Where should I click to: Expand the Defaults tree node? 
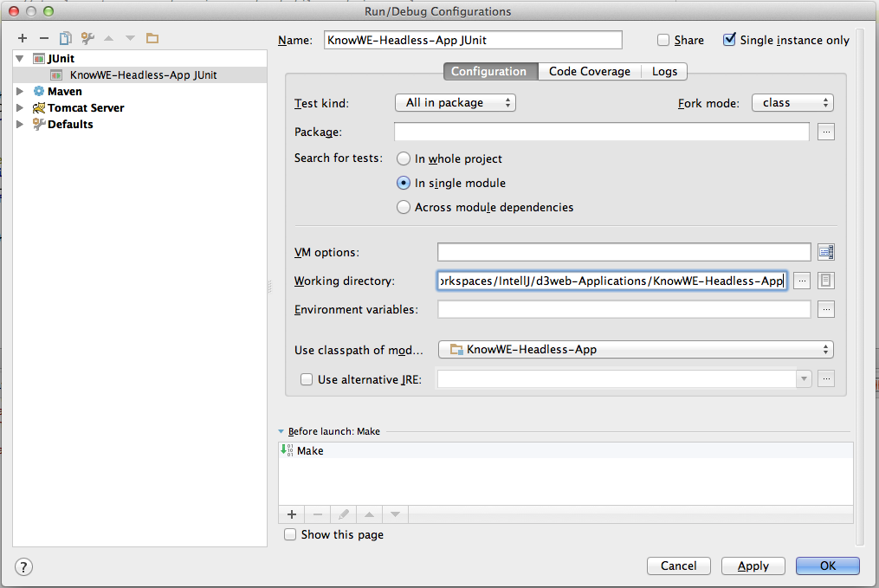click(20, 124)
